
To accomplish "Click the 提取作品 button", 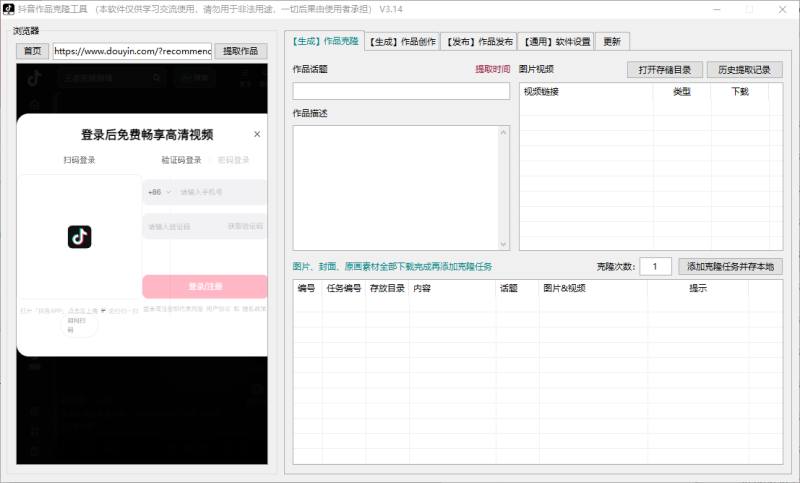I will pos(240,51).
